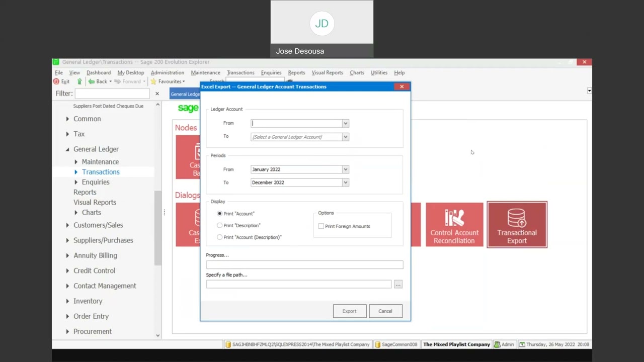This screenshot has width=644, height=362.
Task: Click Order Entry in the tree
Action: click(x=91, y=316)
